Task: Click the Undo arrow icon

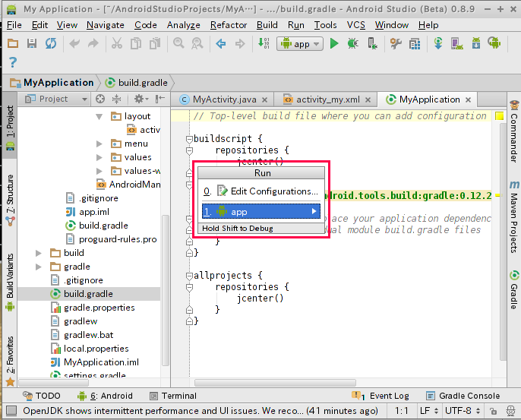Action: click(74, 43)
